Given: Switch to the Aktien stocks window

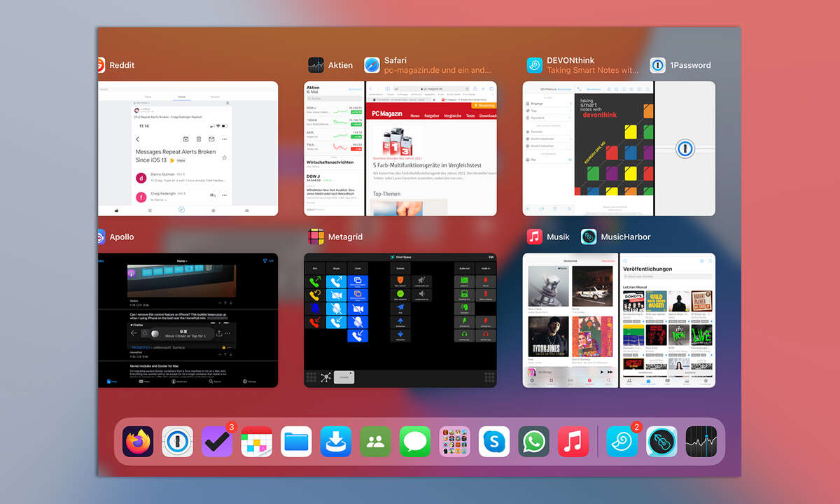Looking at the screenshot, I should point(334,148).
